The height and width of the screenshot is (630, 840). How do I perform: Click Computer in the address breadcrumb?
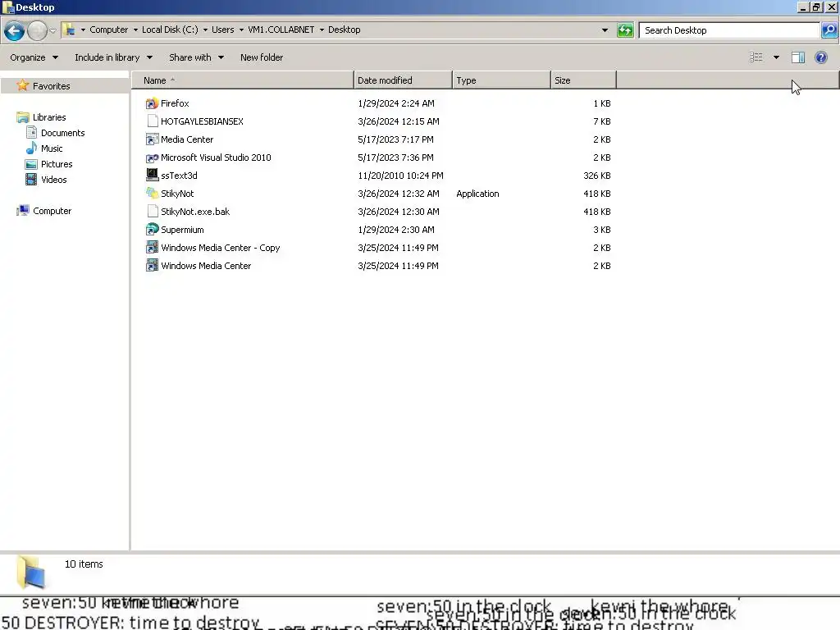click(x=109, y=30)
